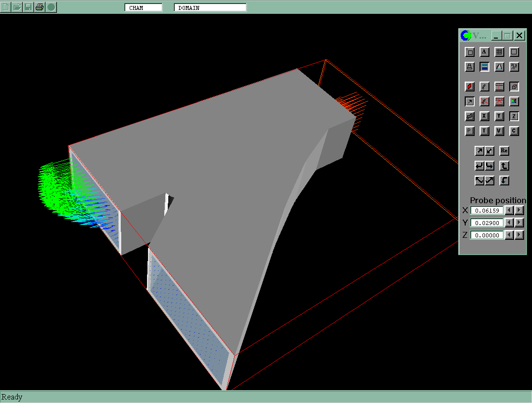Increase the X probe position with right arrow
Screen dimensions: 532x403
click(x=519, y=210)
